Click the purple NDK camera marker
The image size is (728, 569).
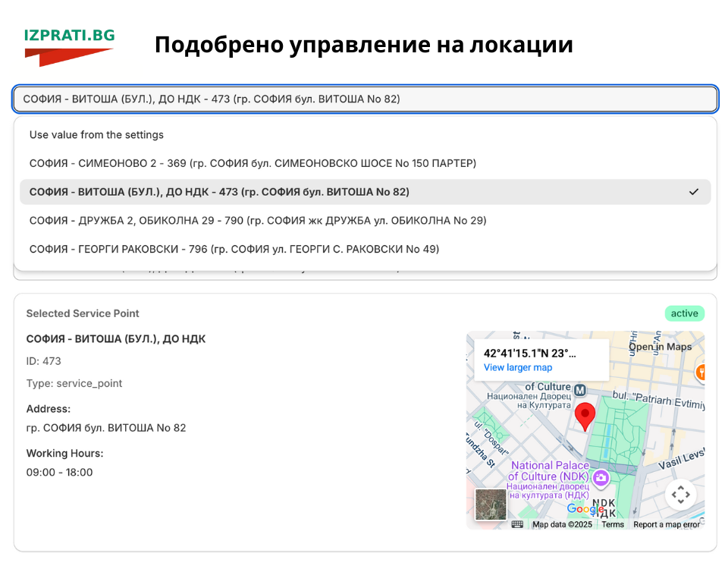(601, 477)
